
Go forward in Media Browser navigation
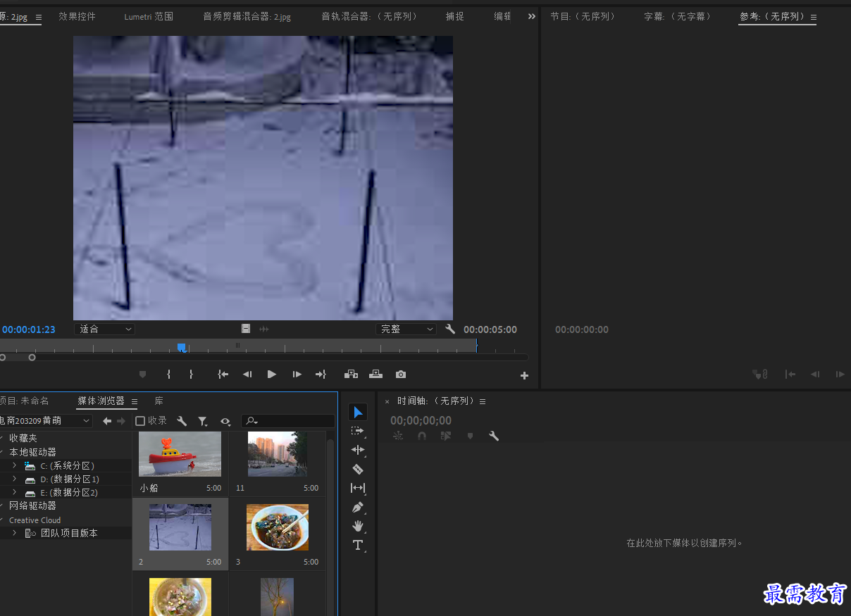pos(121,421)
